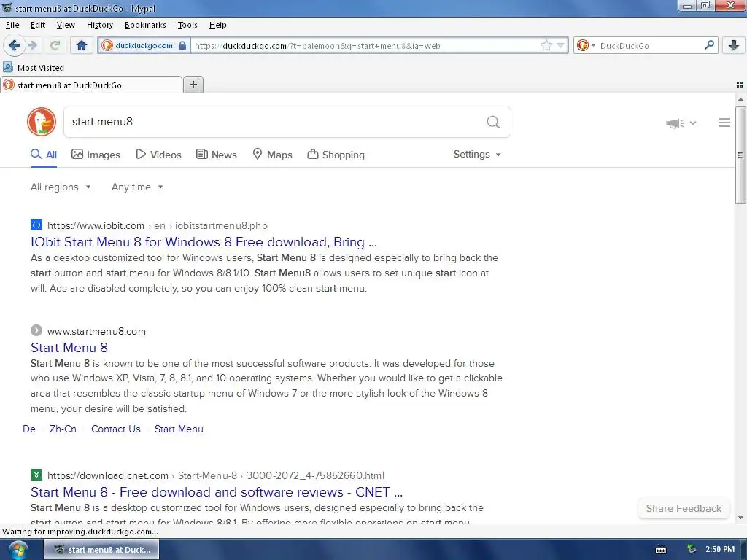
Task: Open the De sitelink
Action: [29, 429]
